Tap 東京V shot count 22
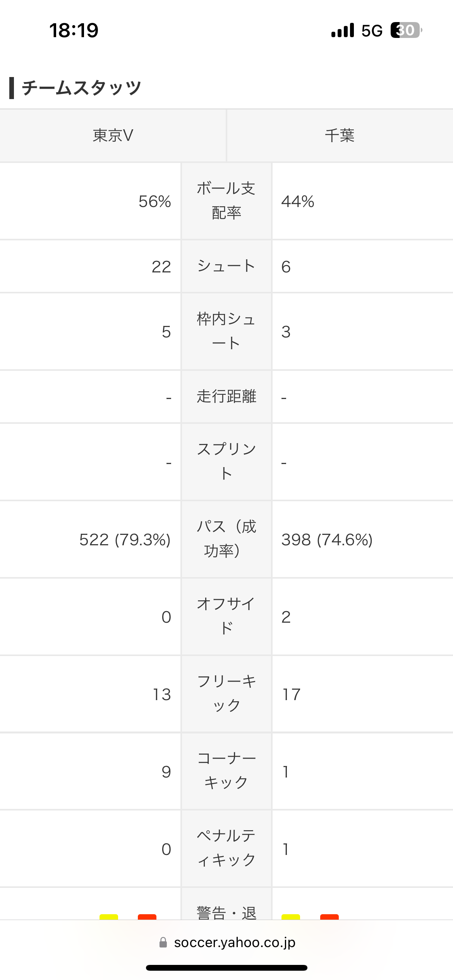This screenshot has width=453, height=980. point(161,267)
